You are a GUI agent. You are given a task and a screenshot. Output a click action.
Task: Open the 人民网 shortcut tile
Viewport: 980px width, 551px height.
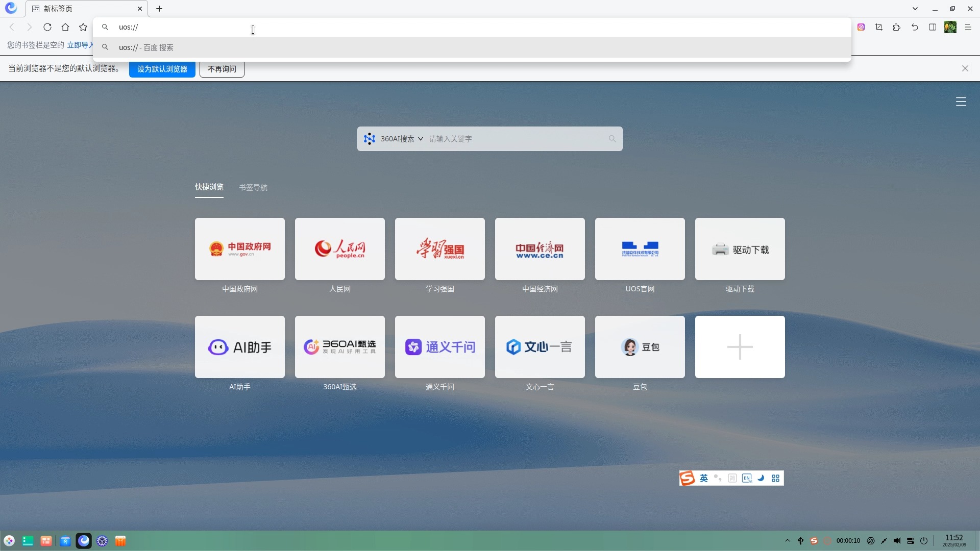coord(339,249)
